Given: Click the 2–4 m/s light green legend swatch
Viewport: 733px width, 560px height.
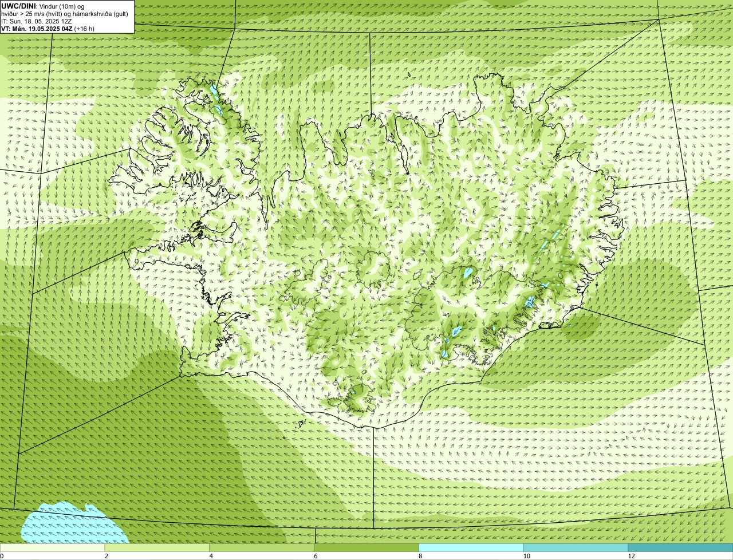Looking at the screenshot, I should coord(157,548).
